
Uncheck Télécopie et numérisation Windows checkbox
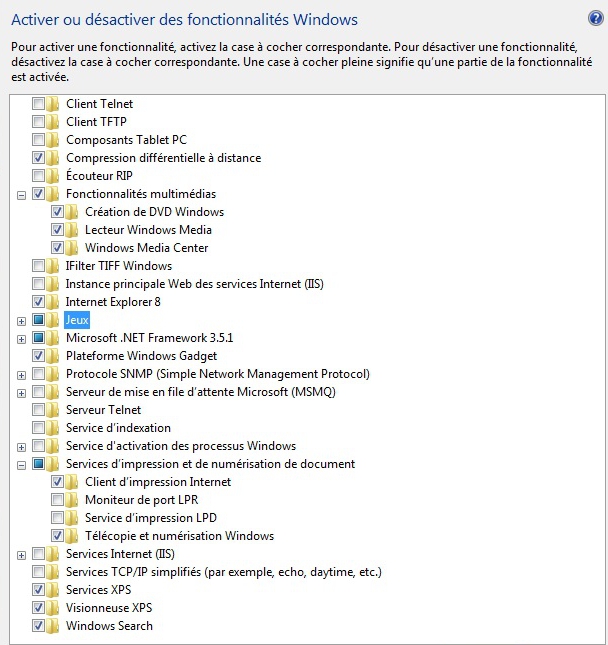pyautogui.click(x=57, y=536)
